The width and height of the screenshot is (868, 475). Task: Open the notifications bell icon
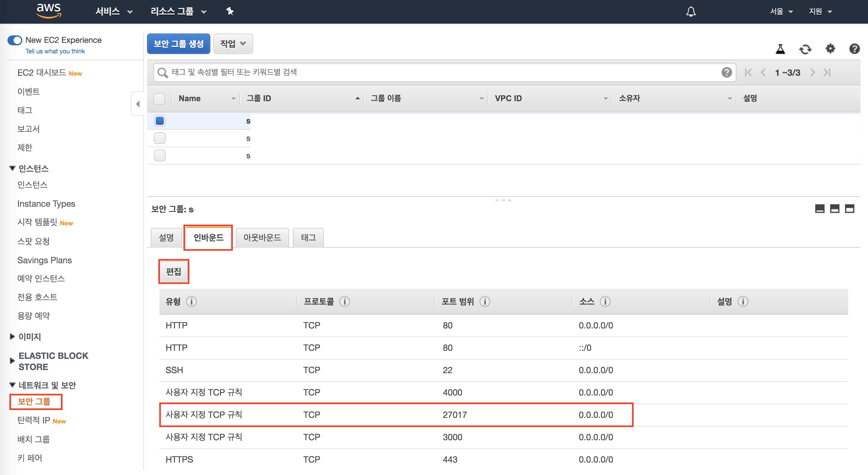point(691,11)
